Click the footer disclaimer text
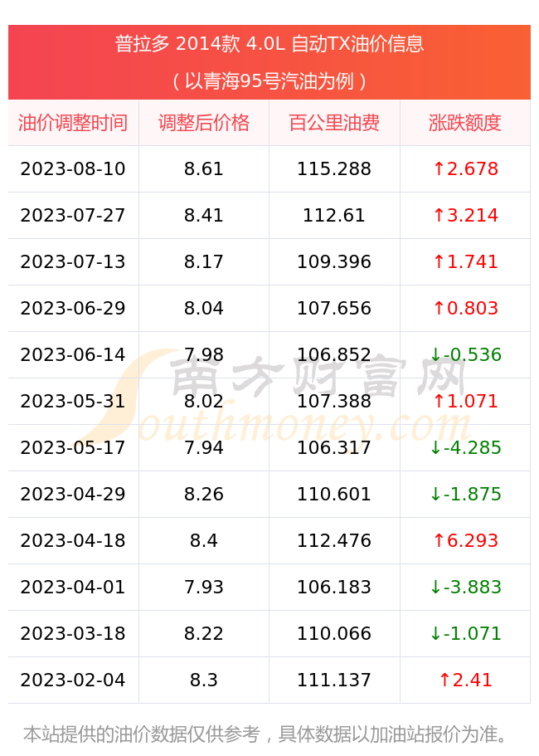Image resolution: width=539 pixels, height=756 pixels. pyautogui.click(x=266, y=734)
